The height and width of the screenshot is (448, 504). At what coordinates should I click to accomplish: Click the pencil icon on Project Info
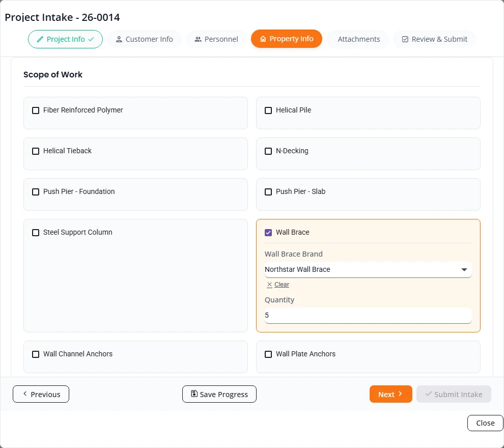(x=40, y=39)
